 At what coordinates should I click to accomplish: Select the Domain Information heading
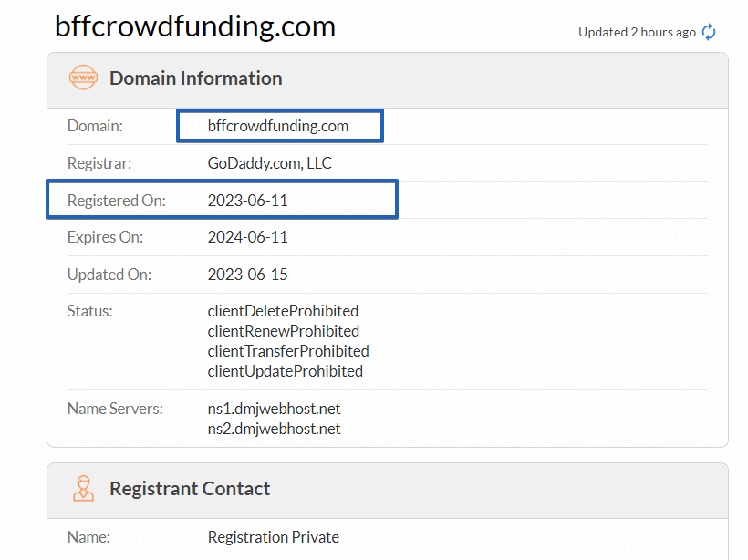point(196,78)
